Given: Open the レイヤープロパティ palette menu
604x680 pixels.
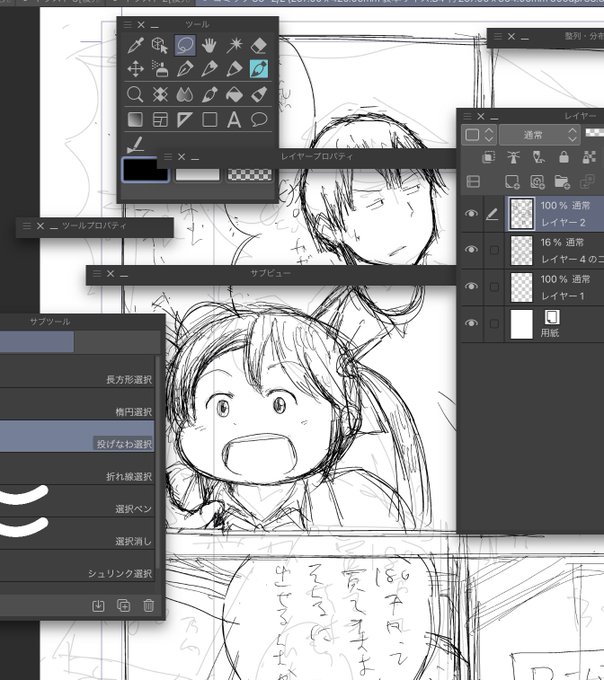Looking at the screenshot, I should 168,157.
